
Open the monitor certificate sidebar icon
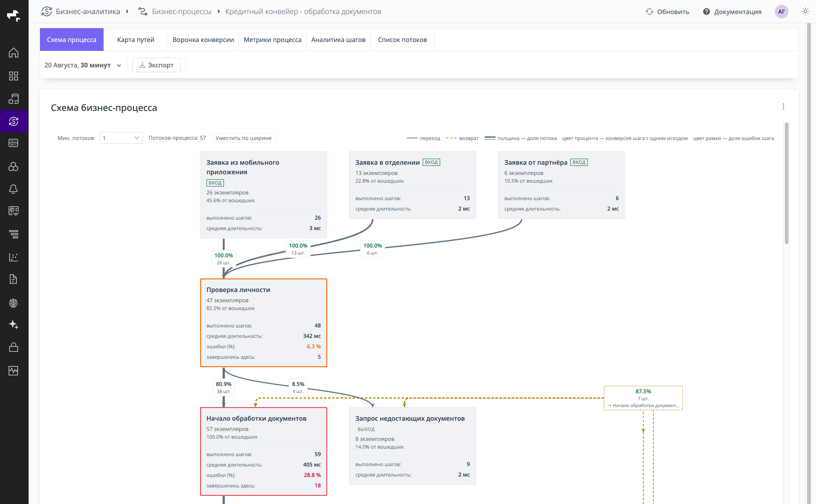[x=14, y=211]
